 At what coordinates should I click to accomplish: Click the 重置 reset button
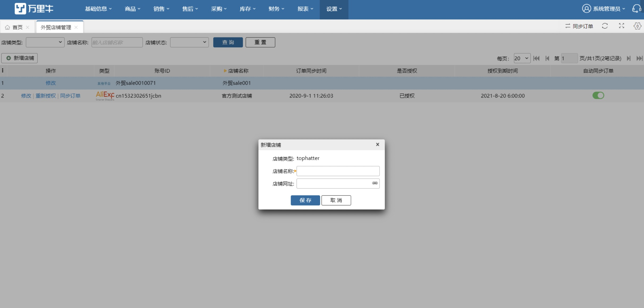pyautogui.click(x=260, y=42)
